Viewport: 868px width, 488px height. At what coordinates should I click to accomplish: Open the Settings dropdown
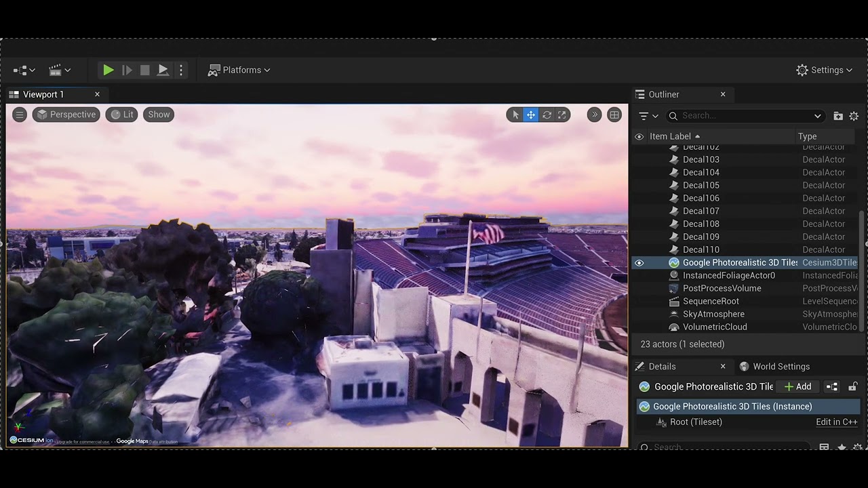[x=825, y=70]
